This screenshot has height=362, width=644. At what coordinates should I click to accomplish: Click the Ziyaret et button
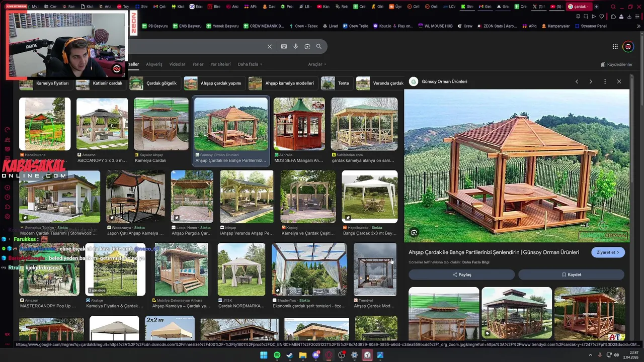coord(608,252)
